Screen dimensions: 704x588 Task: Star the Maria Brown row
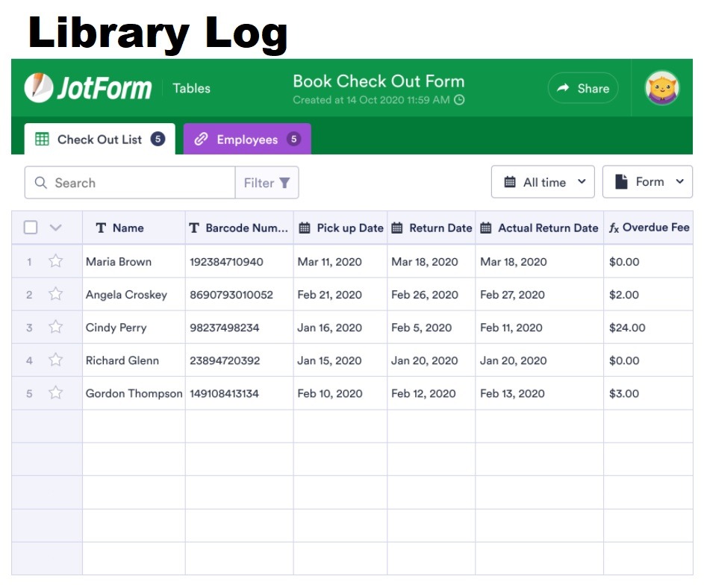coord(55,261)
